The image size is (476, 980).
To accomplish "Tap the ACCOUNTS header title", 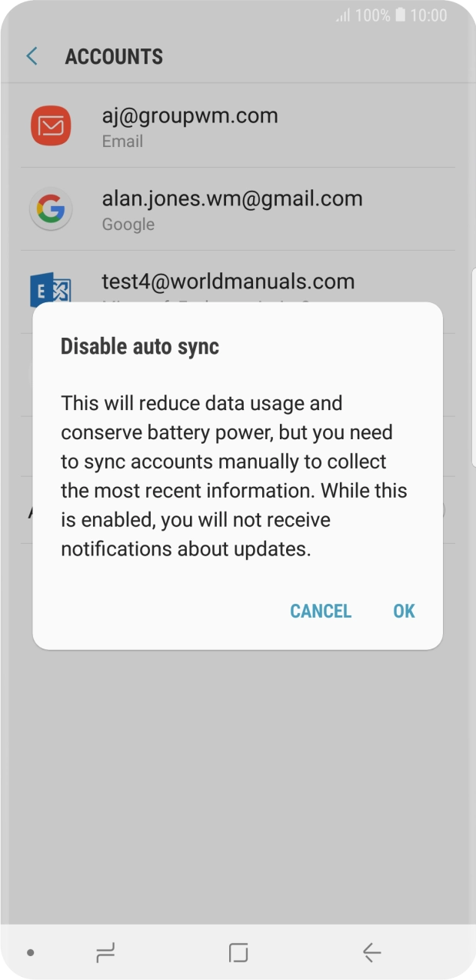I will pos(114,57).
